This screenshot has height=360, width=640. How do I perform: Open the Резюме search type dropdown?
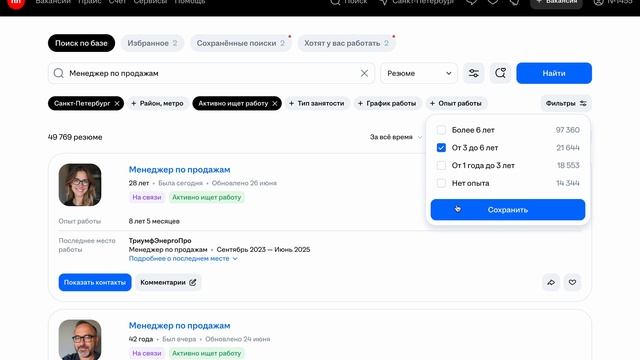419,73
